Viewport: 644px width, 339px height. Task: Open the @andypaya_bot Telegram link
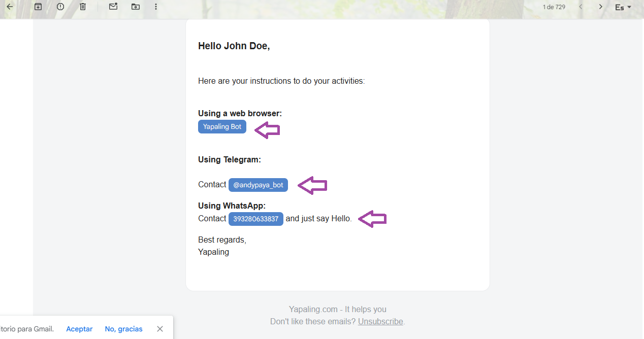click(x=258, y=185)
